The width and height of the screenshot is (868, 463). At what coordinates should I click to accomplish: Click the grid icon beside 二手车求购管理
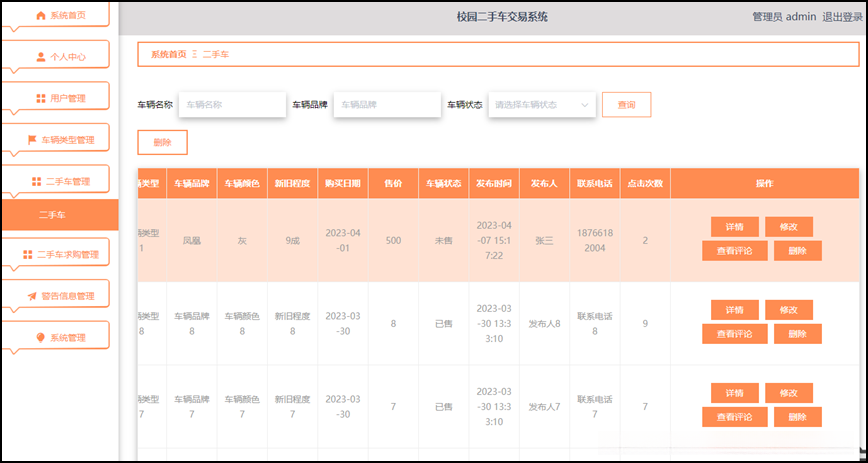pos(28,254)
